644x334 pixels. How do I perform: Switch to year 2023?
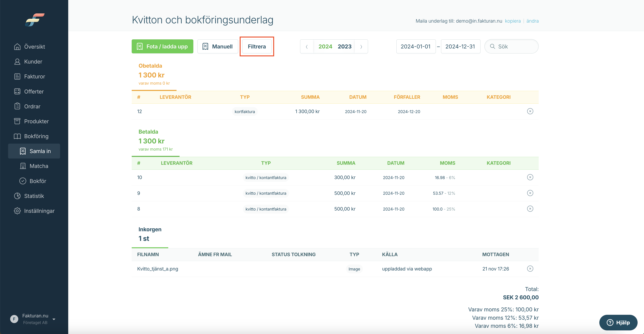344,47
